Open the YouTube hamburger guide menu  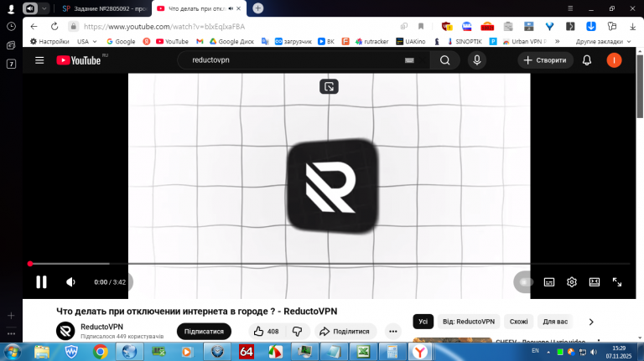pos(39,60)
